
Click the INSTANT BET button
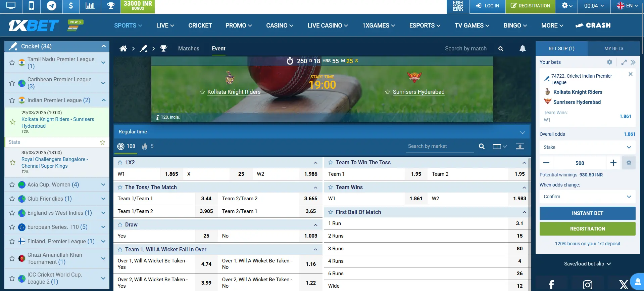coord(587,213)
